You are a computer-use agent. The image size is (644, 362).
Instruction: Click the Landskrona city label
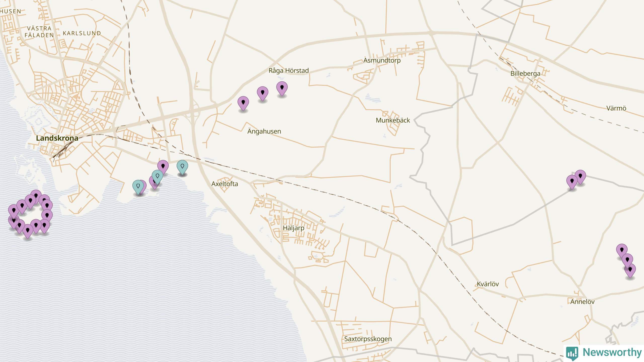(x=57, y=138)
